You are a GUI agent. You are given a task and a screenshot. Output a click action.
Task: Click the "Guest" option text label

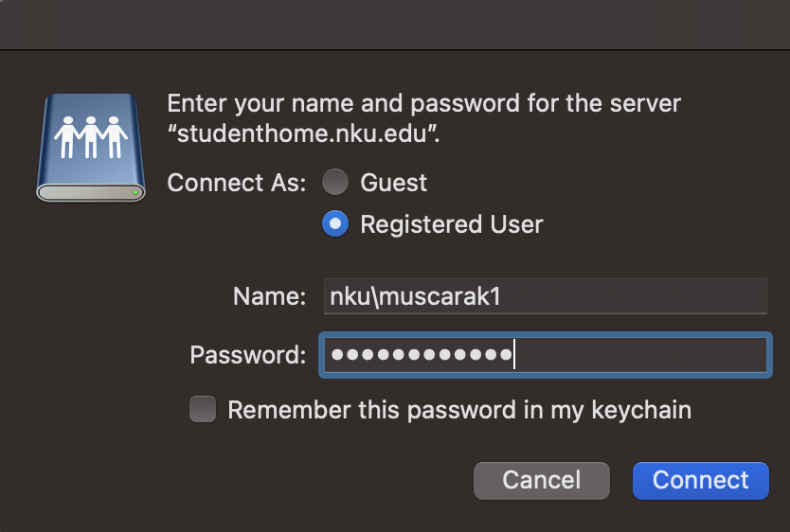point(394,183)
